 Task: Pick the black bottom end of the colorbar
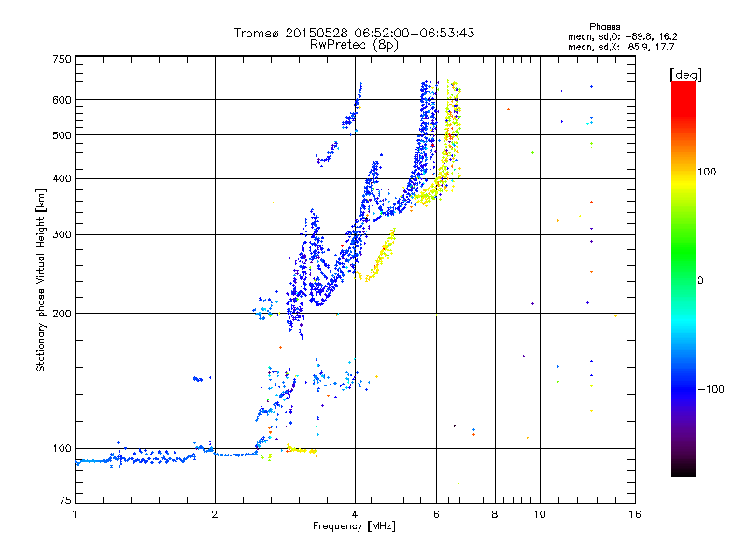(x=684, y=471)
